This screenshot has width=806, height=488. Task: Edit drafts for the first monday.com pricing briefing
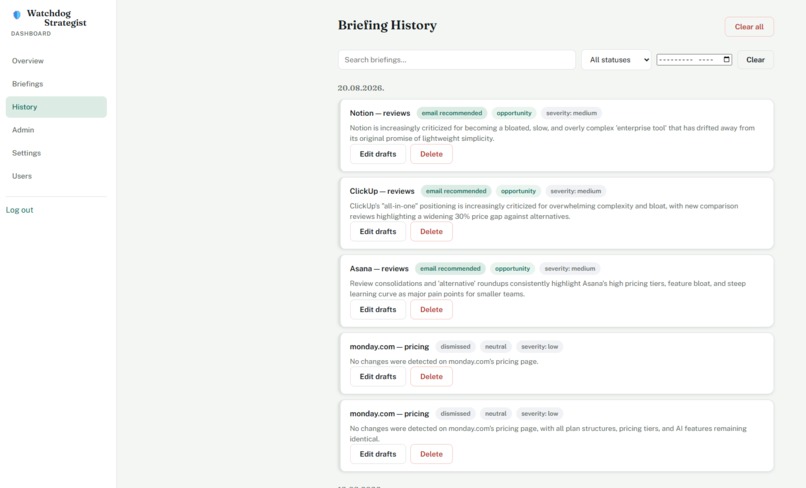pyautogui.click(x=378, y=376)
